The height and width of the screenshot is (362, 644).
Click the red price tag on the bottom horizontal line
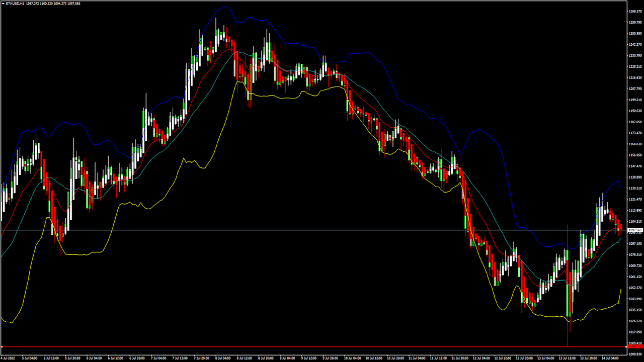(635, 347)
